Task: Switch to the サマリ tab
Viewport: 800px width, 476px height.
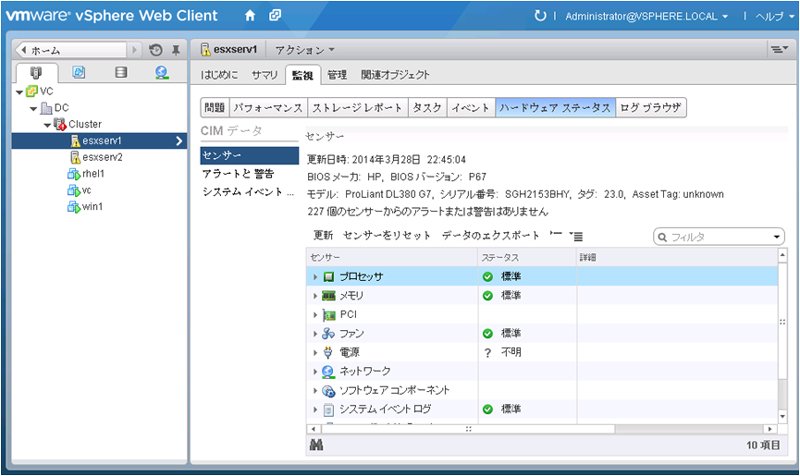Action: point(264,75)
